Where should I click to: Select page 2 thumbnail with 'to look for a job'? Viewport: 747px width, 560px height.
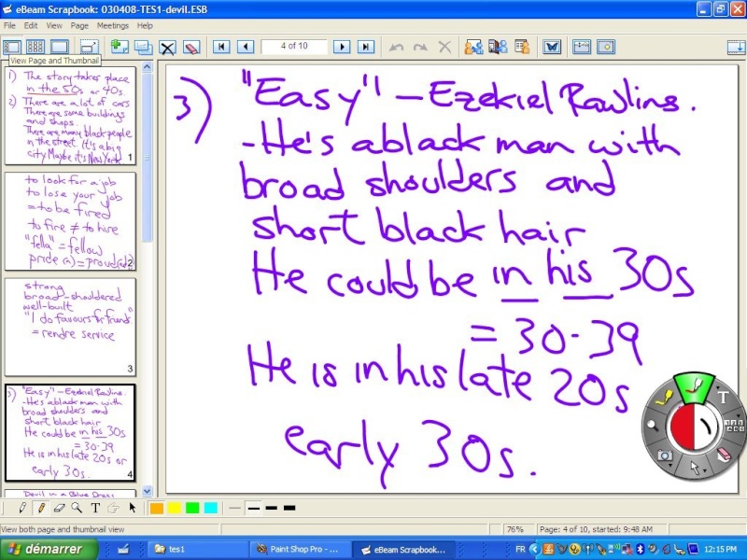pos(71,221)
